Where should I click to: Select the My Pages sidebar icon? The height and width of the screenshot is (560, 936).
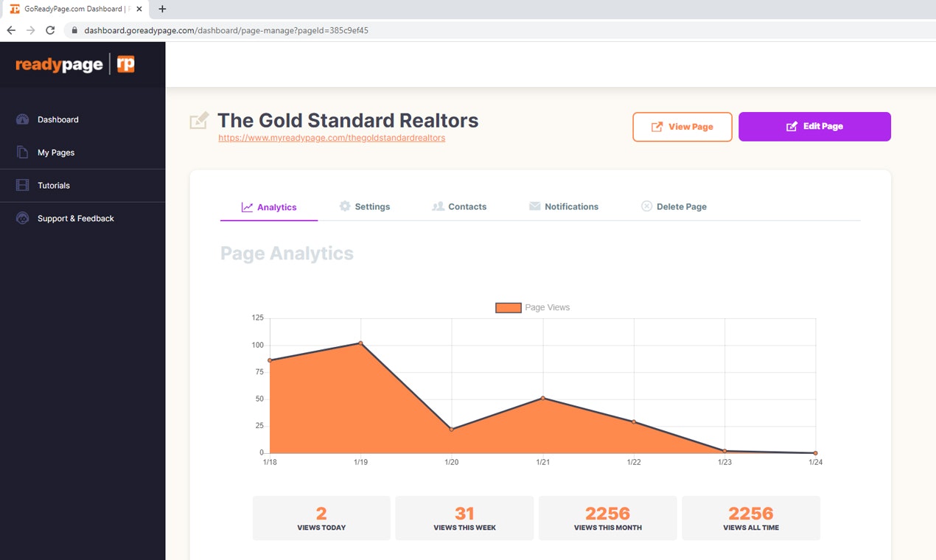pyautogui.click(x=22, y=153)
